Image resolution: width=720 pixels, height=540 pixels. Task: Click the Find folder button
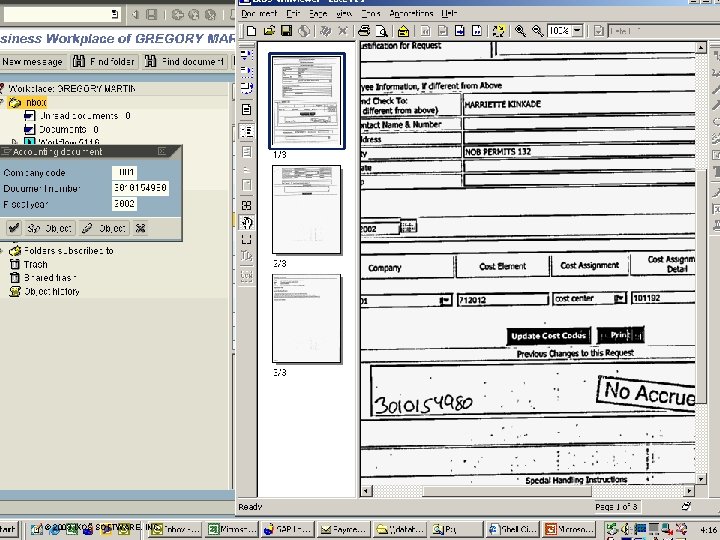point(104,62)
